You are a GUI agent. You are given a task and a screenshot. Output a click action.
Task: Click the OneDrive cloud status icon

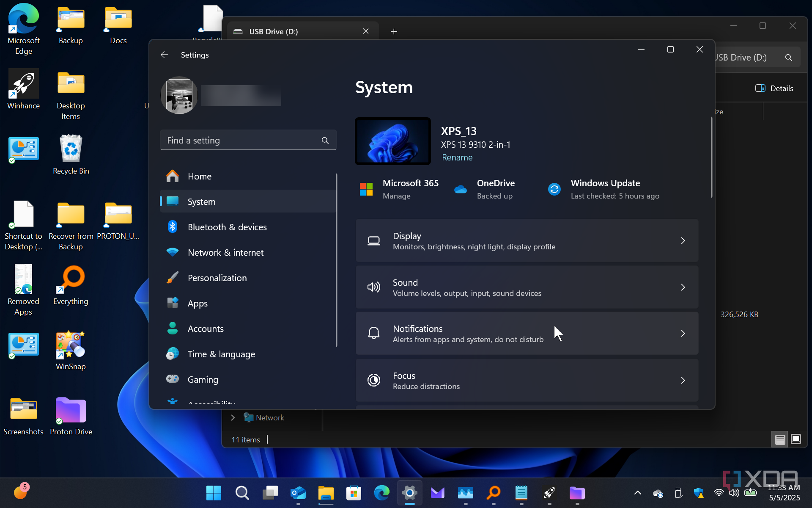[461, 189]
